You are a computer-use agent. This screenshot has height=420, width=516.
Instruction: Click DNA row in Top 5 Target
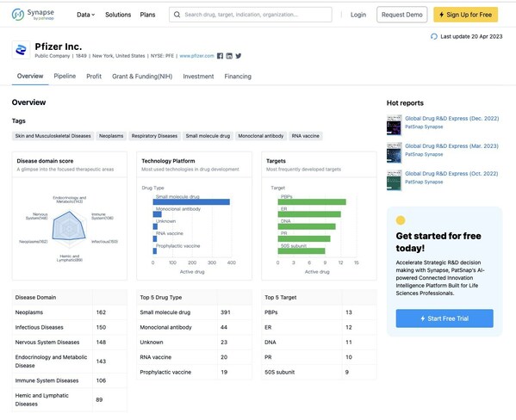click(319, 343)
